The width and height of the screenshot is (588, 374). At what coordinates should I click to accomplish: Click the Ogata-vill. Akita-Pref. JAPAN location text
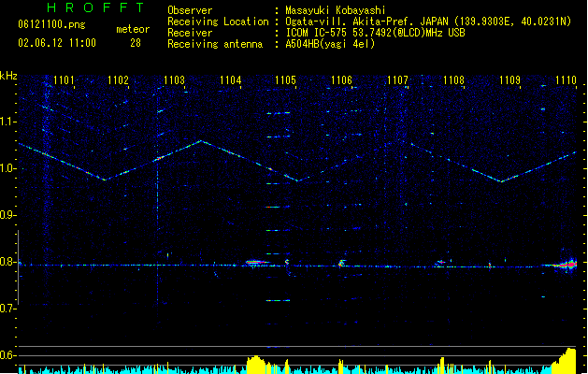coord(367,22)
